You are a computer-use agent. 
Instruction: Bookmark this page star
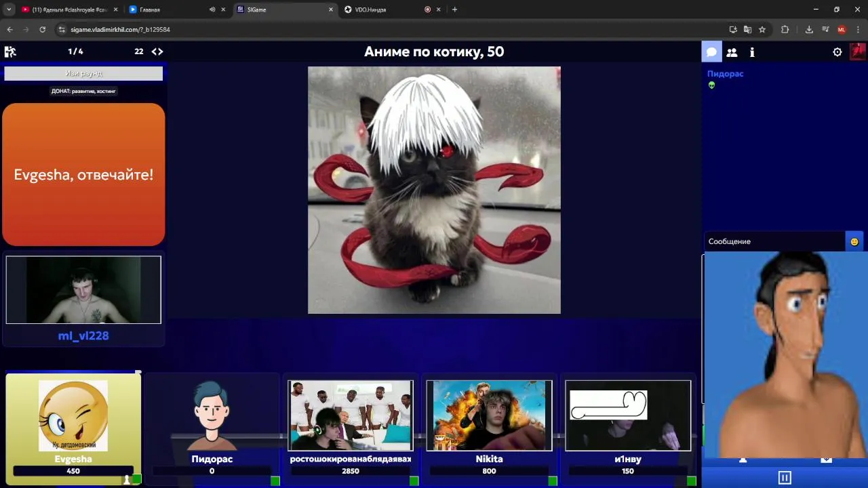coord(762,29)
